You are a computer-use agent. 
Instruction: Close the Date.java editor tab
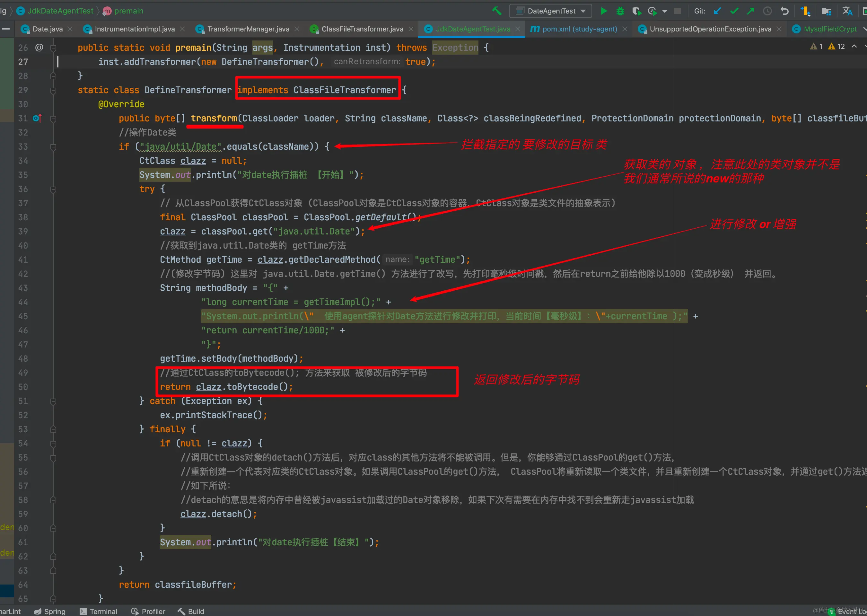(x=70, y=29)
